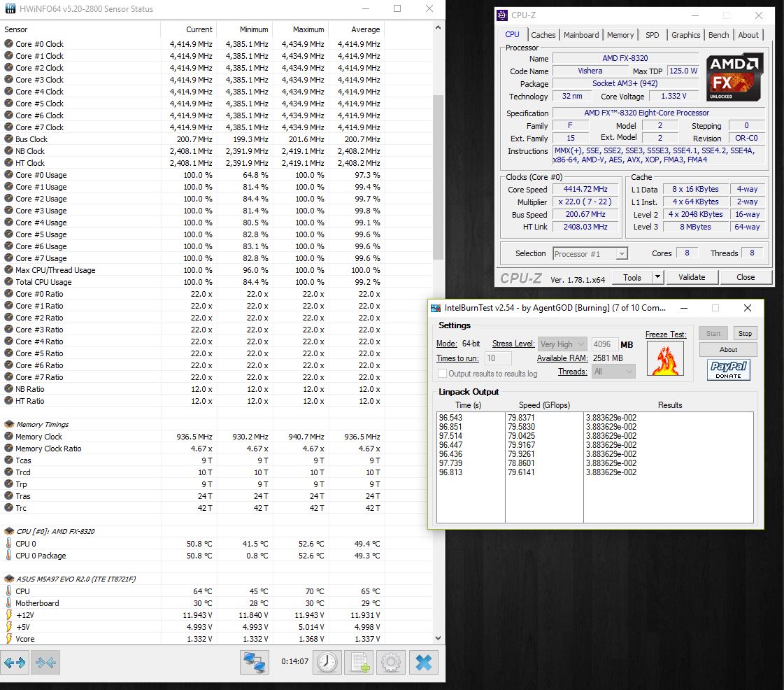Open the Processor #1 selection dropdown
This screenshot has width=784, height=690.
pos(590,254)
